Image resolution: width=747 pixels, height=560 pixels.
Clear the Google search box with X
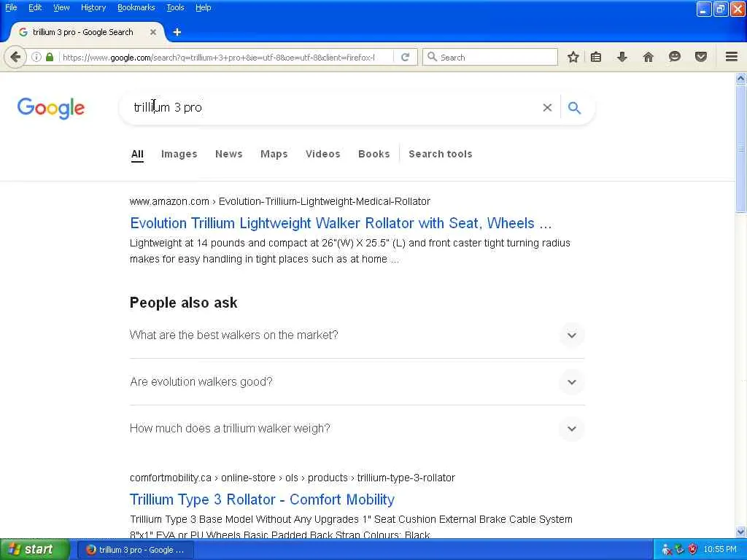coord(547,108)
